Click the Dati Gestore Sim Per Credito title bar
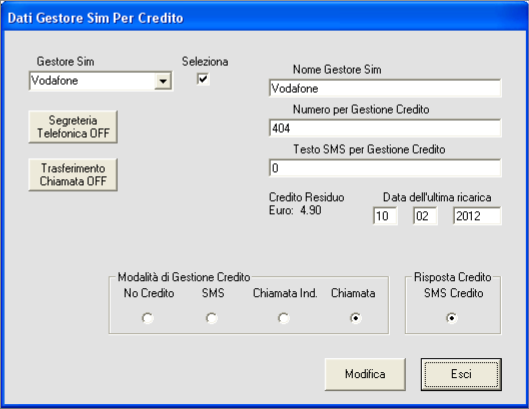 pos(264,18)
